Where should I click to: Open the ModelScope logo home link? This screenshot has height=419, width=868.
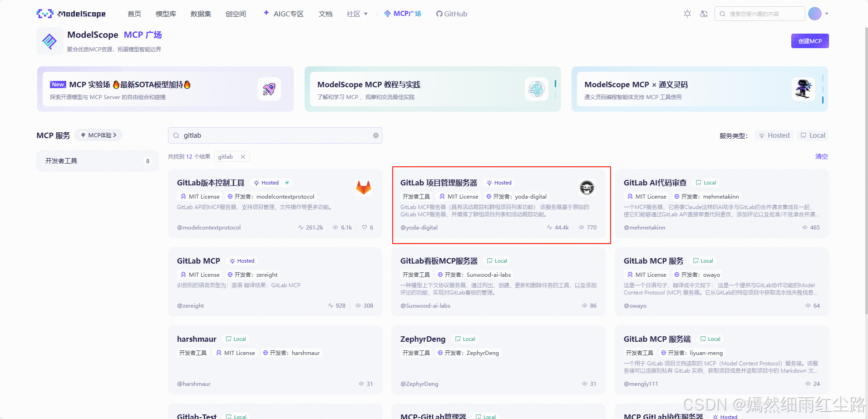[71, 14]
